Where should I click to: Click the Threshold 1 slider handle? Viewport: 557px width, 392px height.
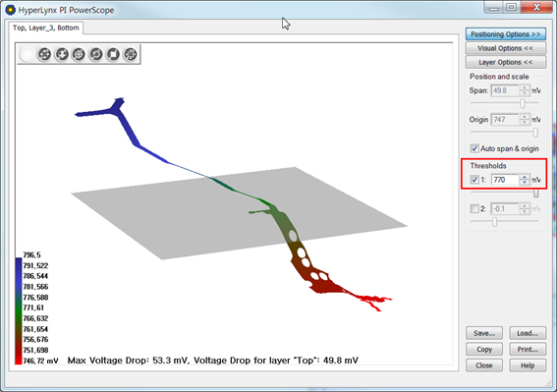[535, 193]
